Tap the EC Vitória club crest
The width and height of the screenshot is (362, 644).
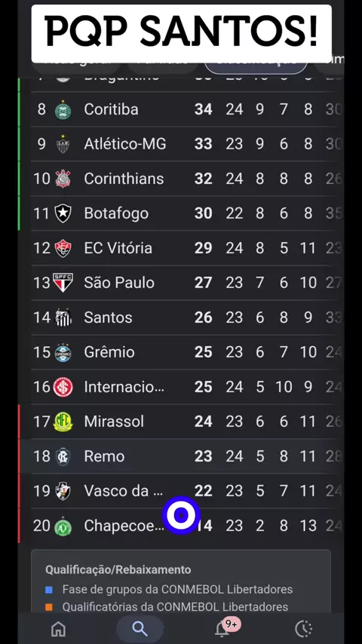click(63, 248)
